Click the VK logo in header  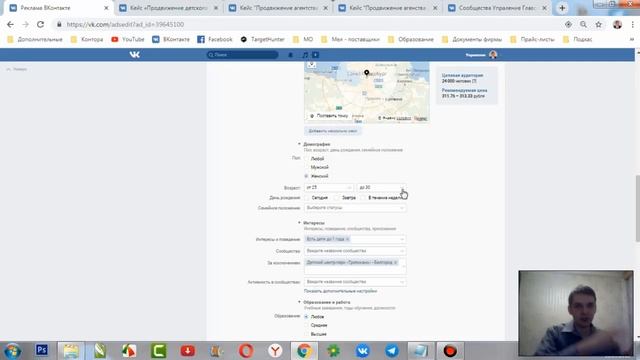tap(134, 55)
